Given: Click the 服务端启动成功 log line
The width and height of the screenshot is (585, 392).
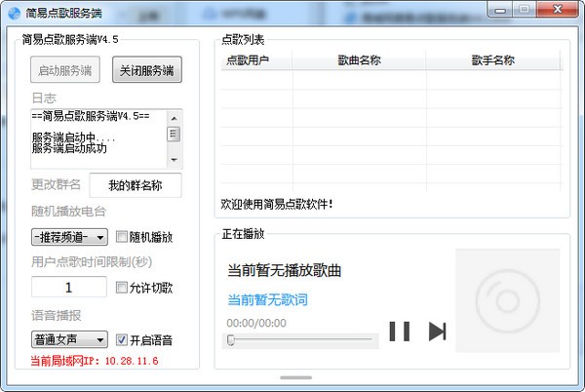Looking at the screenshot, I should coord(69,148).
